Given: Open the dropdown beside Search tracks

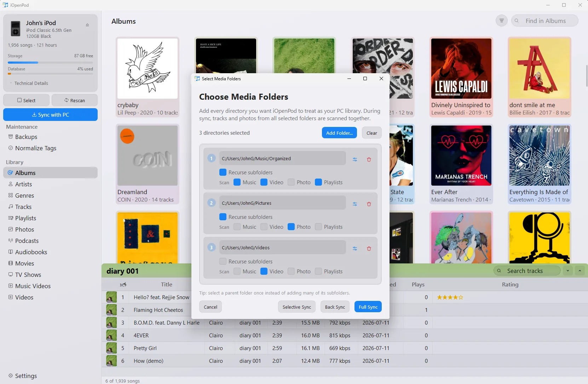Looking at the screenshot, I should (568, 271).
